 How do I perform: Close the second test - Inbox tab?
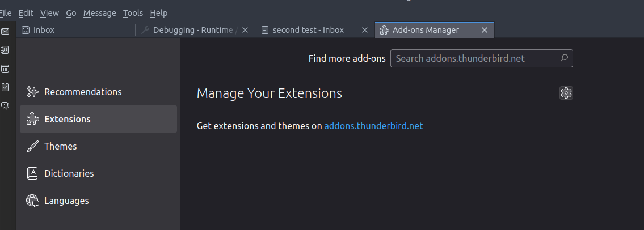coord(363,30)
